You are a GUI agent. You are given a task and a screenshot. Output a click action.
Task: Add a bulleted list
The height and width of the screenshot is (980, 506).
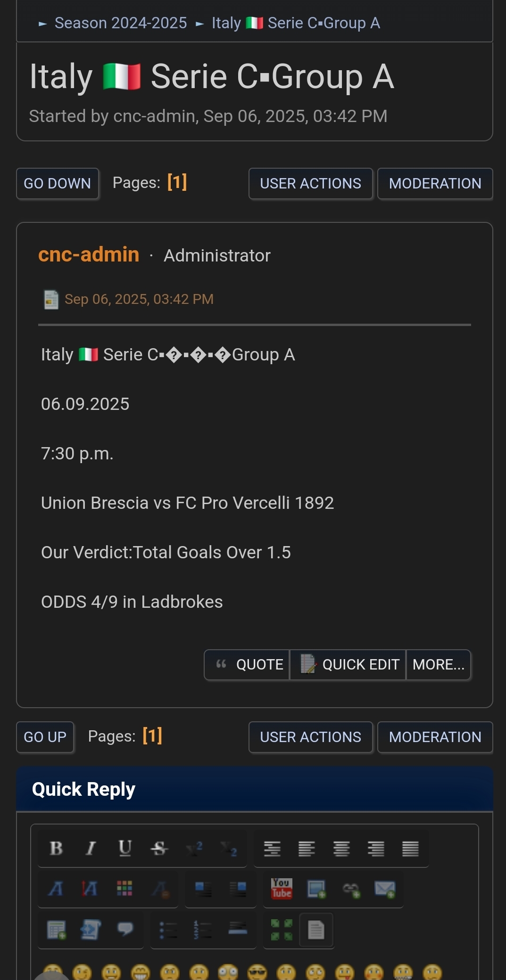(x=168, y=930)
